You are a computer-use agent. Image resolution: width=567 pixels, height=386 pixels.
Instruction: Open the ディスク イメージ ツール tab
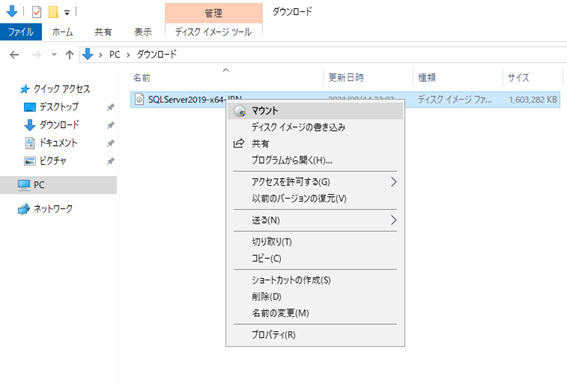coord(213,32)
